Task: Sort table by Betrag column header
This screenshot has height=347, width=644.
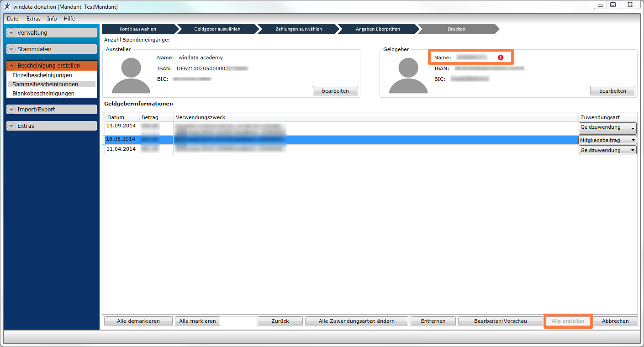Action: [156, 117]
